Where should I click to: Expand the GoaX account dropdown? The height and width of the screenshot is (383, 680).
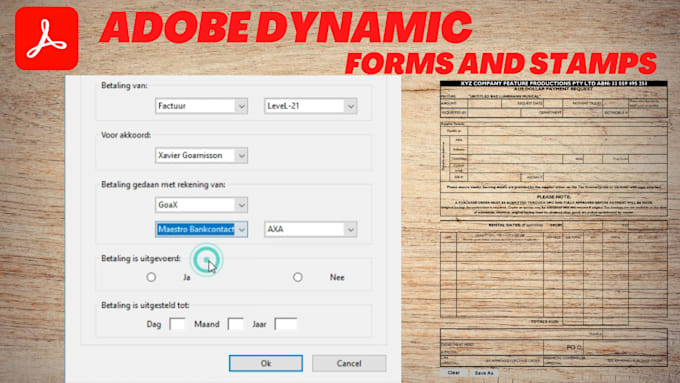pyautogui.click(x=201, y=205)
